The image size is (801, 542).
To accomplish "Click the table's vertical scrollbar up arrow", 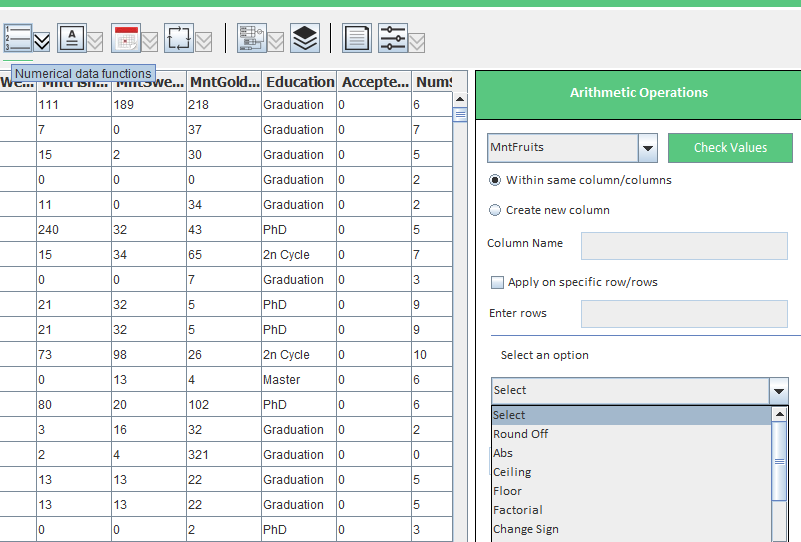I will [x=460, y=99].
